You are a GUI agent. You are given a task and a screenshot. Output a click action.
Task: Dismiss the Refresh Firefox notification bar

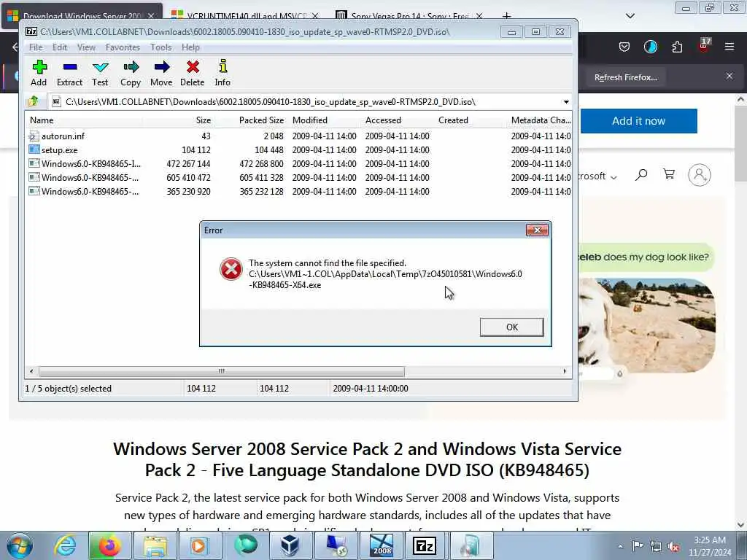[x=729, y=76]
